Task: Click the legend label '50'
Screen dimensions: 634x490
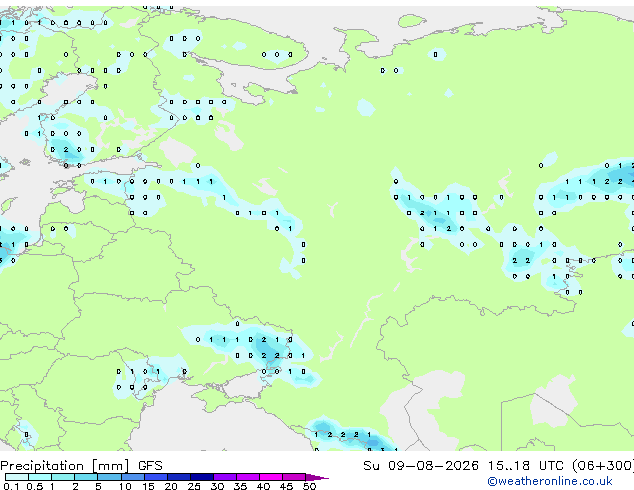Action: pos(309,486)
